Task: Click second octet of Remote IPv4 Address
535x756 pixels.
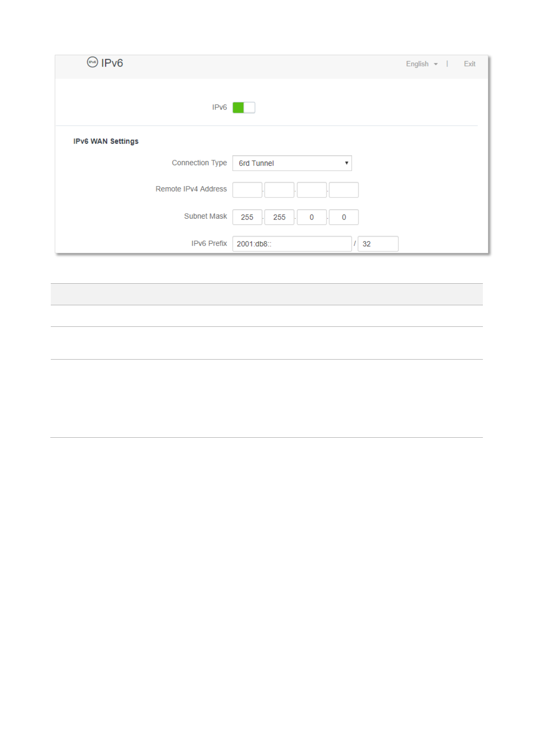Action: coord(279,190)
